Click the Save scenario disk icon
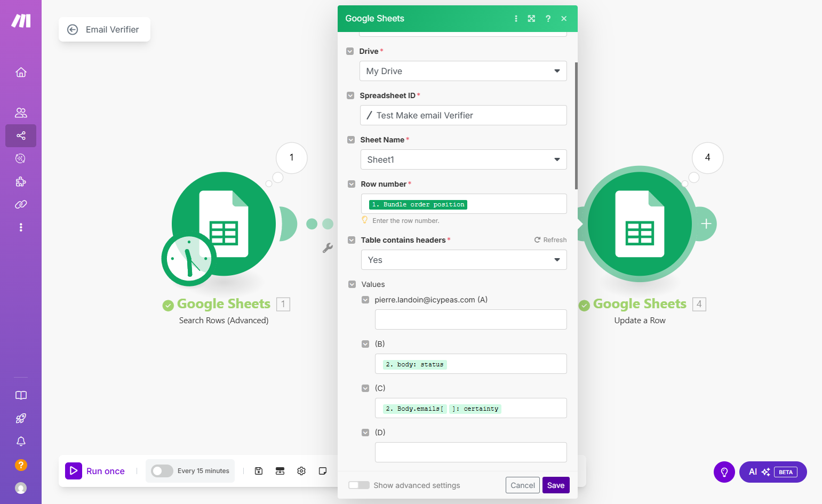 click(x=259, y=471)
